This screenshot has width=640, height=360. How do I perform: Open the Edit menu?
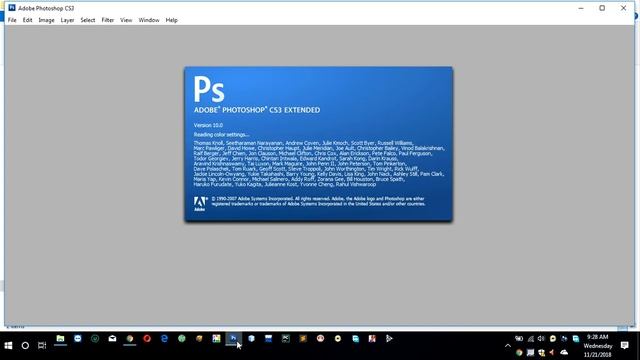click(27, 20)
